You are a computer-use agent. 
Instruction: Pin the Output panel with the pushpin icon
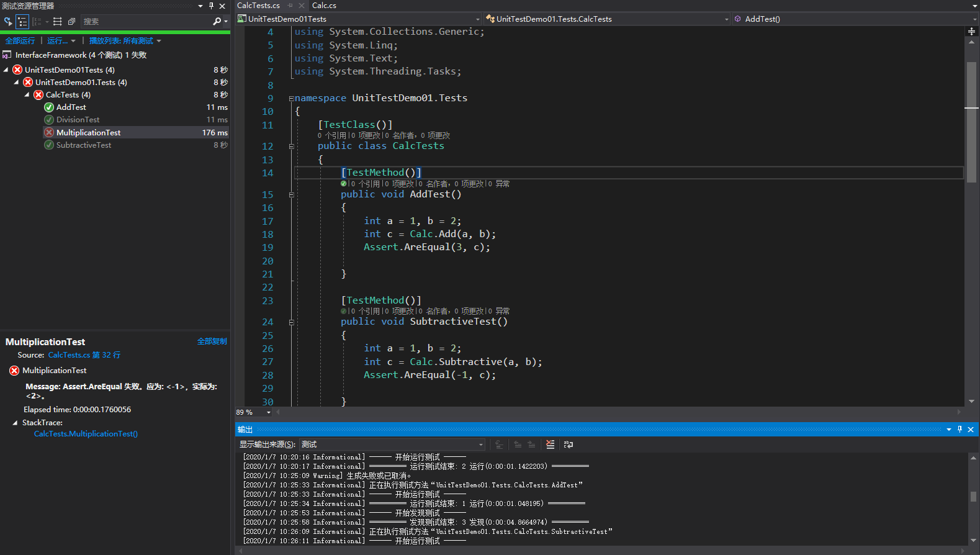(960, 430)
